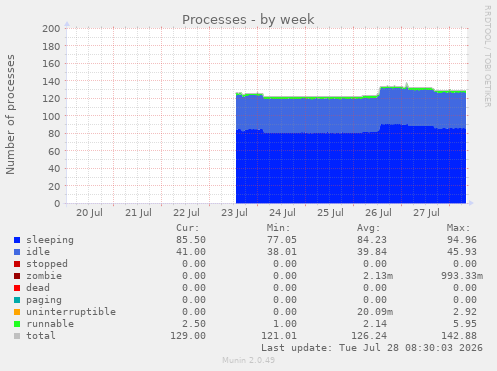Click total maximum value 142.88

(x=459, y=336)
